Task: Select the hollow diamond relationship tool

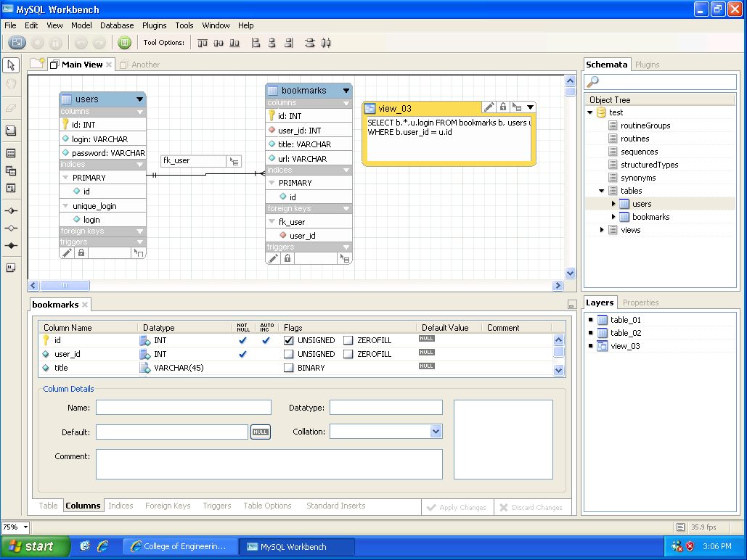Action: (11, 228)
